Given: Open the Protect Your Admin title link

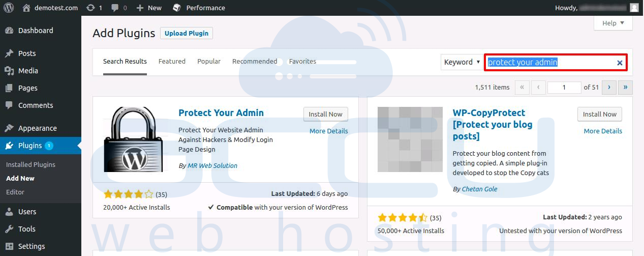Looking at the screenshot, I should click(x=221, y=112).
